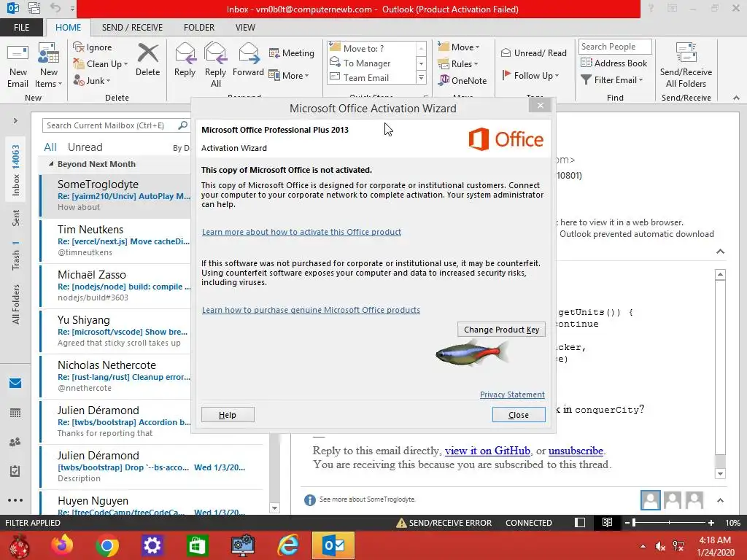
Task: Click the unsubscribe link
Action: click(x=576, y=451)
